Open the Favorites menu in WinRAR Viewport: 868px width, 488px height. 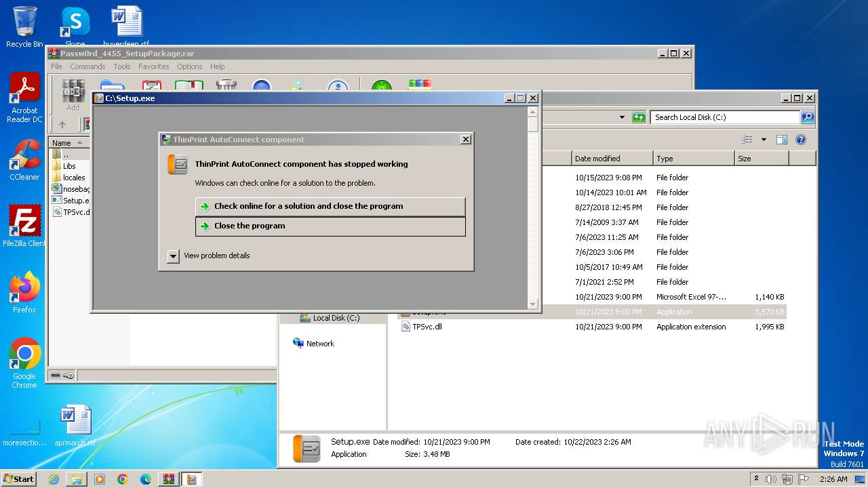(x=154, y=66)
